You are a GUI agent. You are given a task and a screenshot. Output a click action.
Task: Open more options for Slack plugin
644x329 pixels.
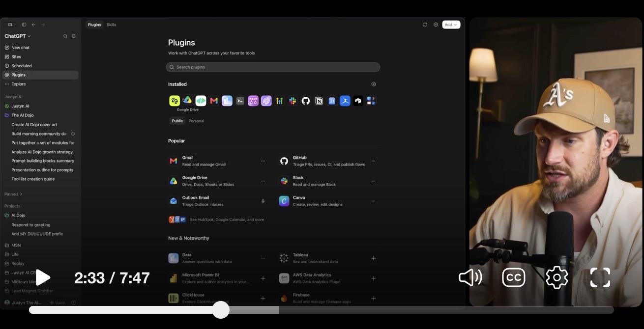[374, 181]
